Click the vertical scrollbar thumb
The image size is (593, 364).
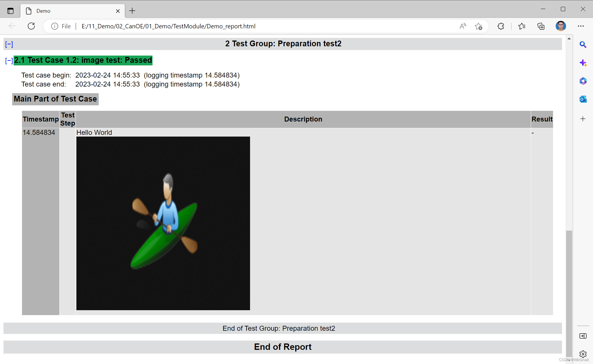569,294
